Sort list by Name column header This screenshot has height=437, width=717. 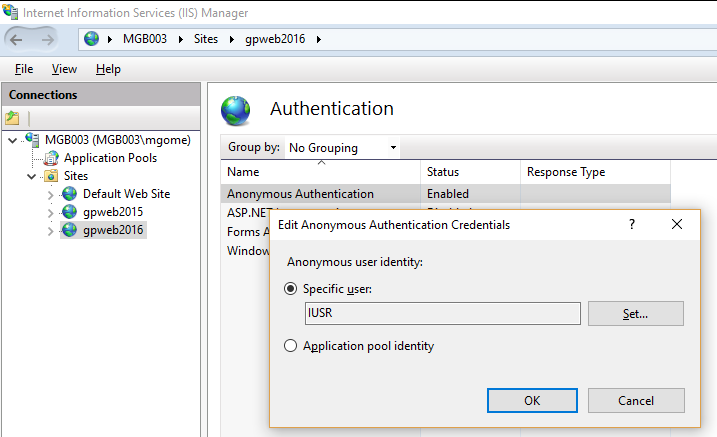321,172
